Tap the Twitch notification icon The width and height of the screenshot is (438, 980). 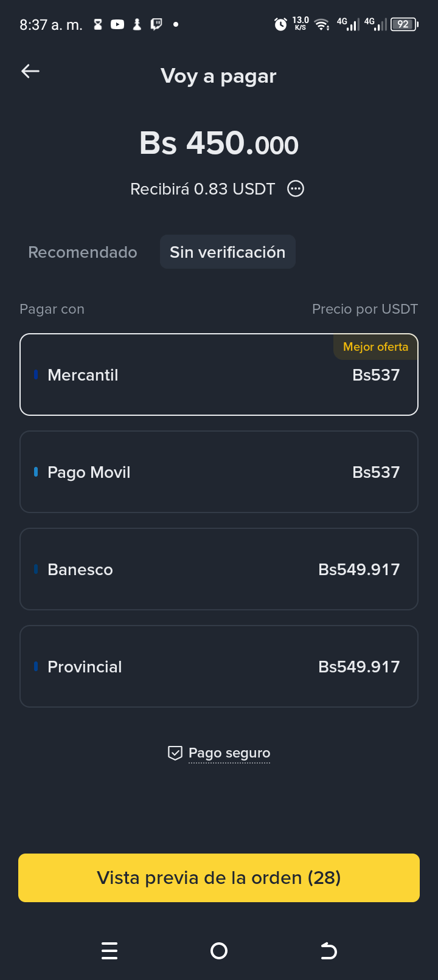(156, 24)
